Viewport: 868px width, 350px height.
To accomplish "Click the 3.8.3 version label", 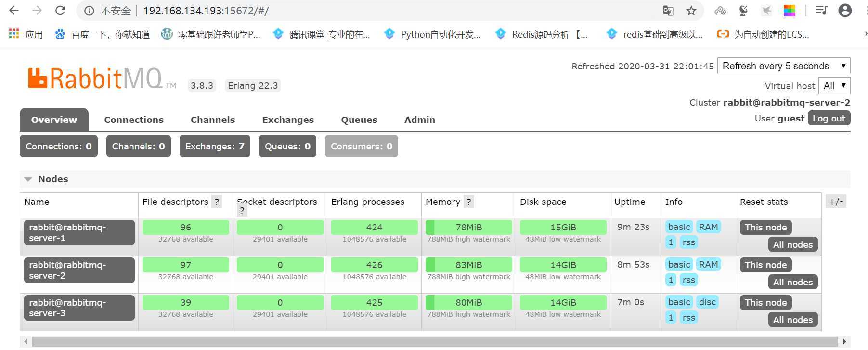I will point(202,85).
